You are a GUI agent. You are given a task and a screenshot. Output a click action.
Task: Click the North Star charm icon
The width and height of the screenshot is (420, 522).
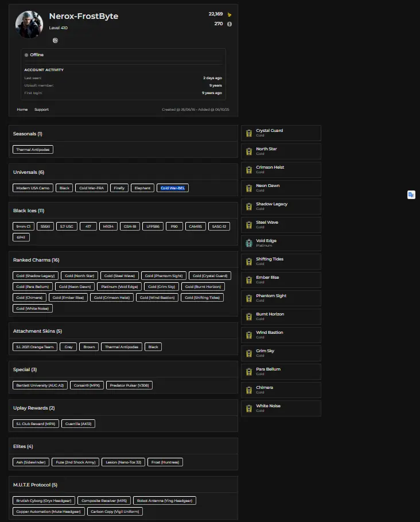[249, 151]
